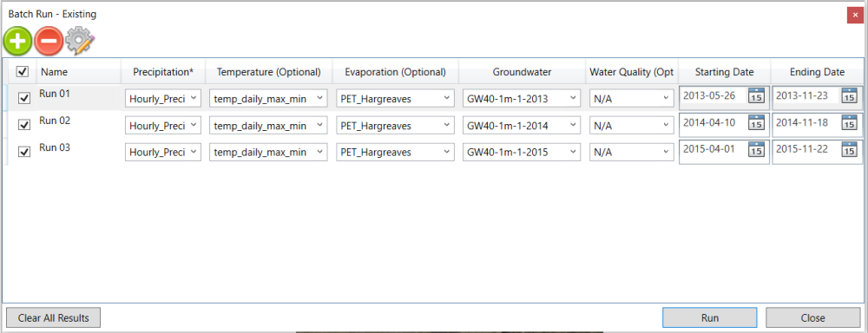Viewport: 868px width, 333px height.
Task: Click the green add run icon
Action: tap(17, 42)
